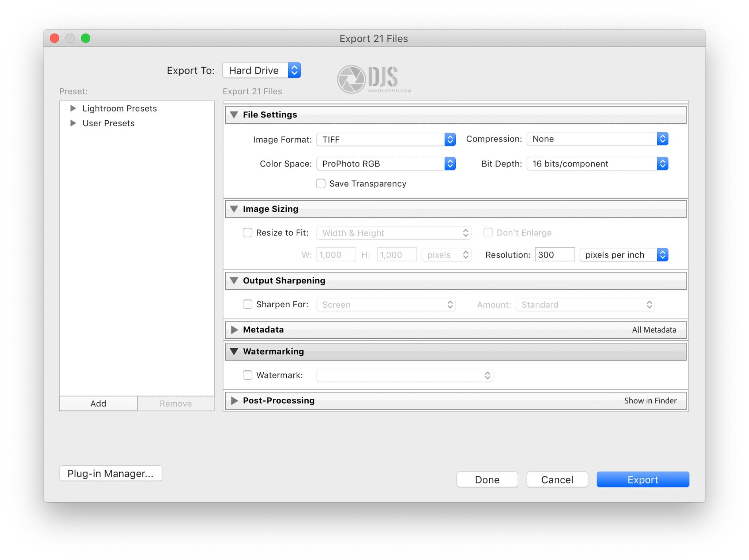Open the Color Space dropdown
Image resolution: width=749 pixels, height=560 pixels.
[x=386, y=164]
